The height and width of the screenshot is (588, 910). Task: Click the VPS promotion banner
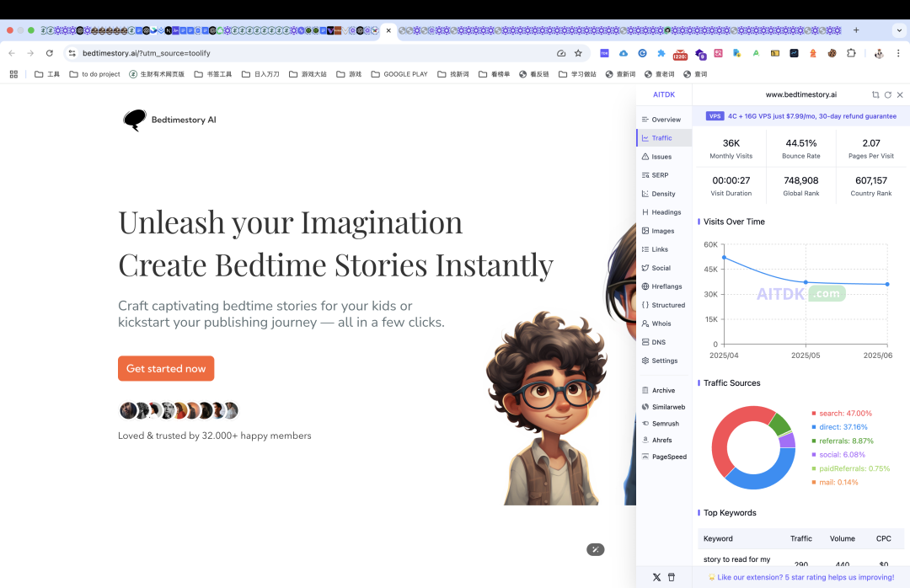801,116
